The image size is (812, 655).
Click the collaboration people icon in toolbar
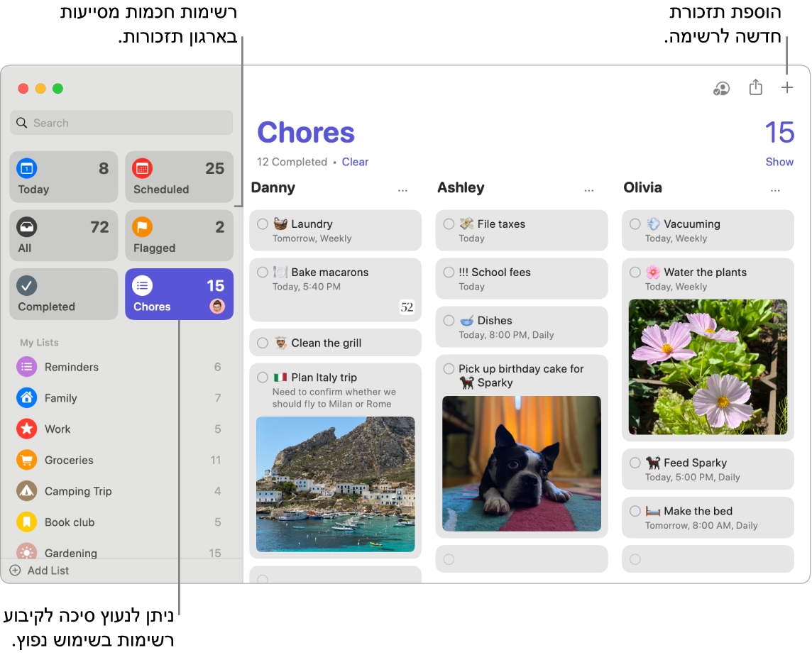click(x=721, y=88)
